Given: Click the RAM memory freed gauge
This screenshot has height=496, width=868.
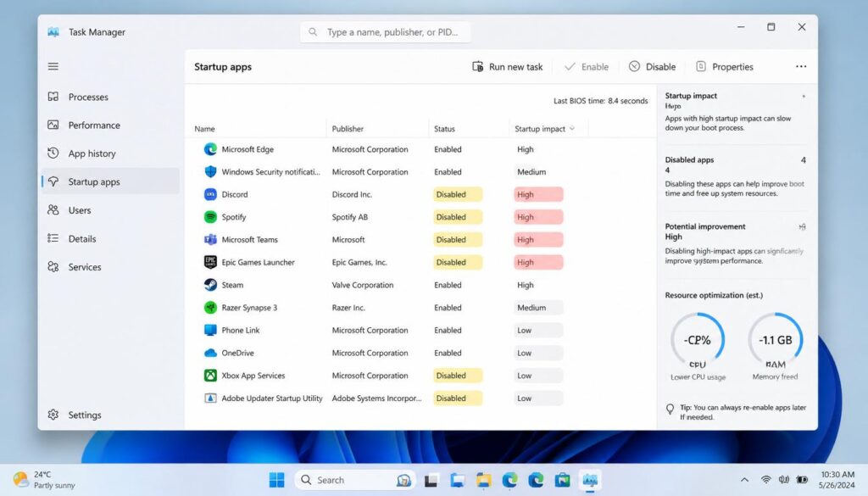Looking at the screenshot, I should point(775,340).
